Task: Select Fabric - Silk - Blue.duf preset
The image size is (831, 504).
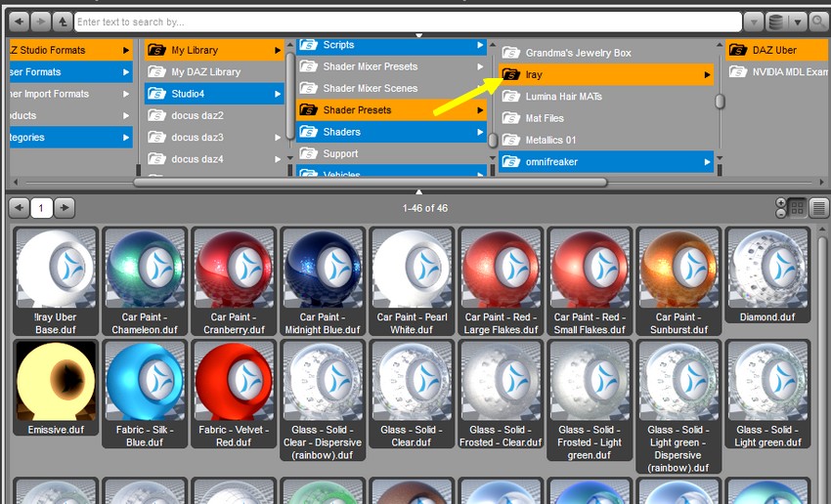Action: point(145,394)
